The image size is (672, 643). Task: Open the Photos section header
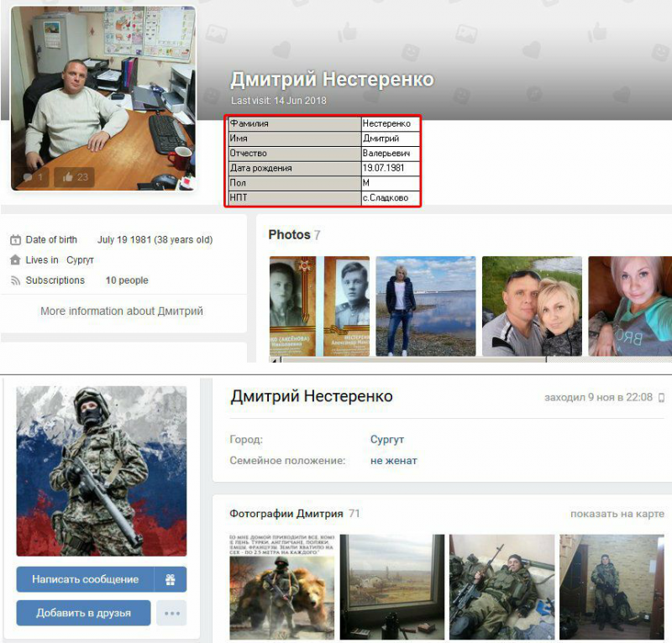coord(289,235)
